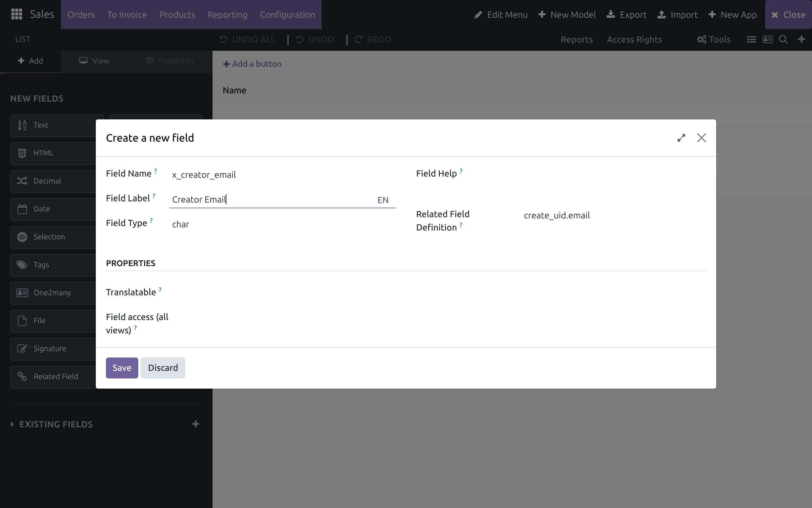Select the Date new field block

(x=53, y=209)
